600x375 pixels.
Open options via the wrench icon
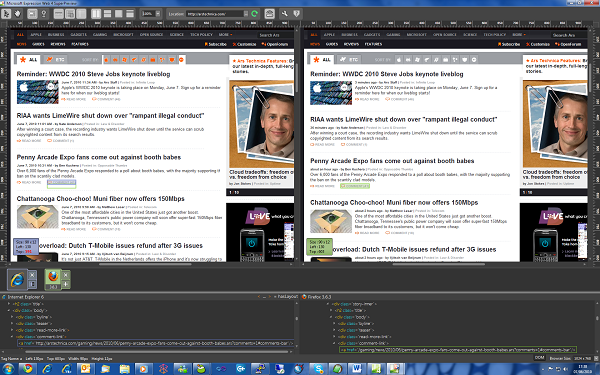coord(285,14)
